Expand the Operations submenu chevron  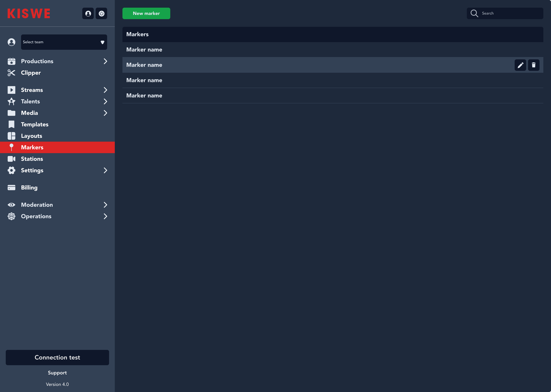(x=105, y=216)
